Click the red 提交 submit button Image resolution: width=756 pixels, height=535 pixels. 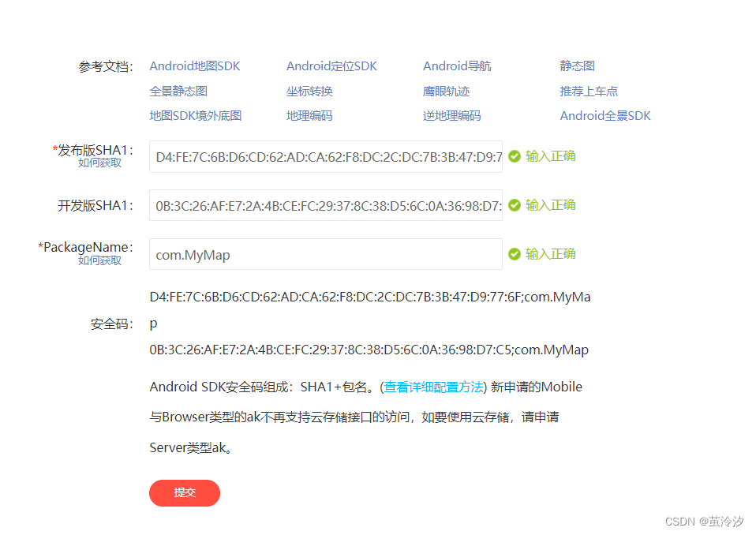185,492
